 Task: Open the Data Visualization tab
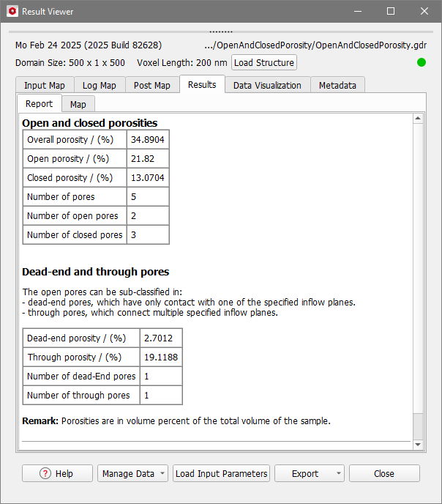point(267,85)
